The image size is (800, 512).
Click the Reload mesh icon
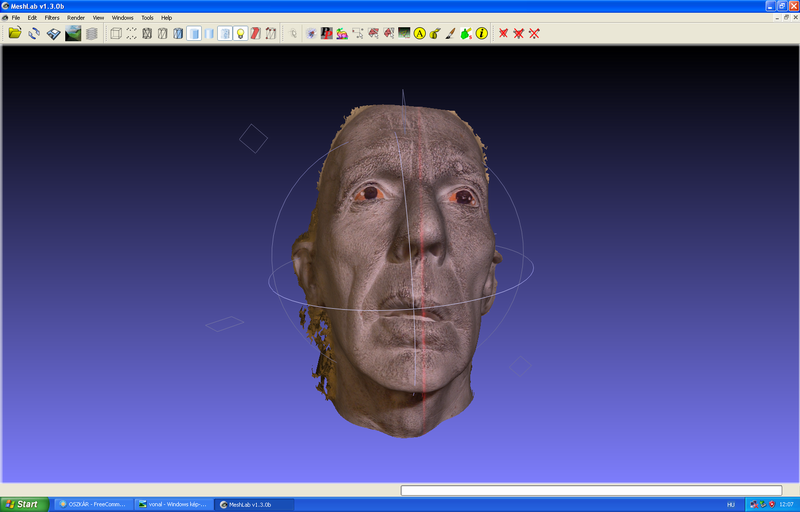click(x=34, y=33)
